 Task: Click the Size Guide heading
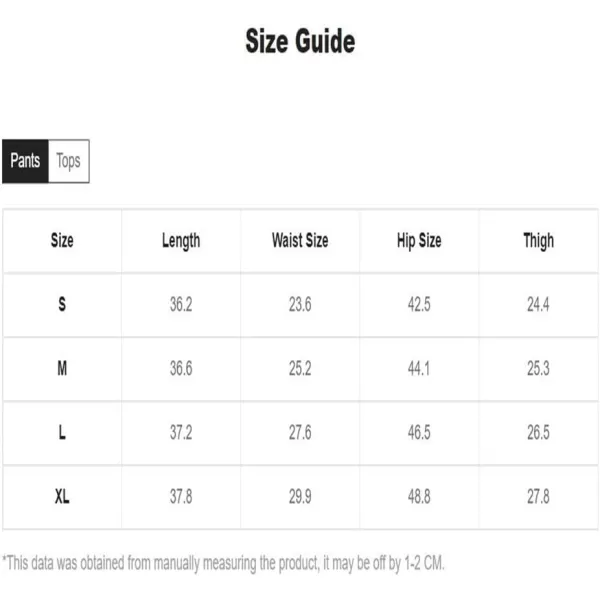(300, 41)
